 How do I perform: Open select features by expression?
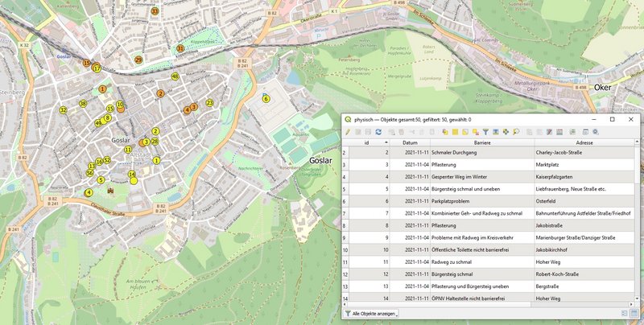(445, 131)
